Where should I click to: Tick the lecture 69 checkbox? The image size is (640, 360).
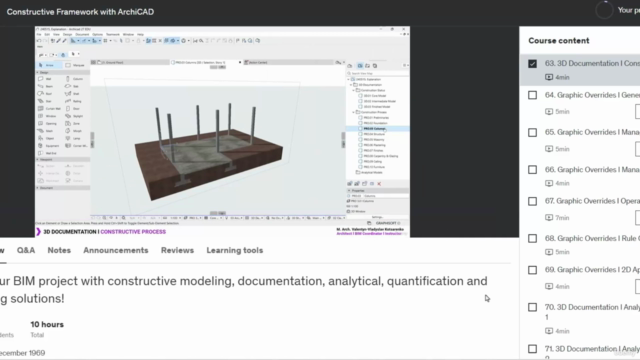(x=532, y=270)
